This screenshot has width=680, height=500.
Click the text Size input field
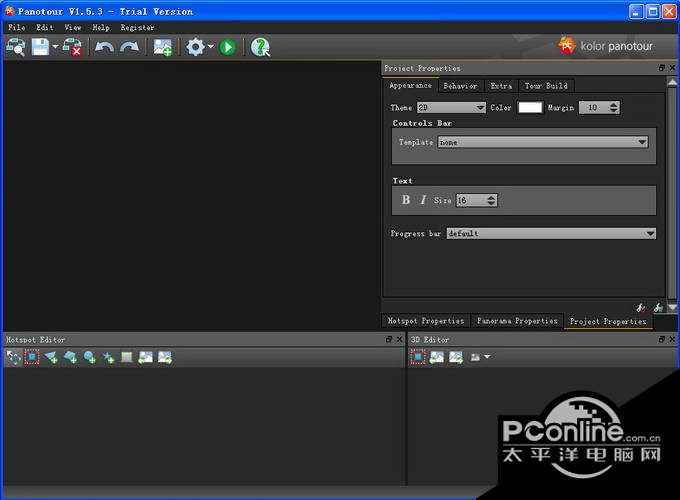click(471, 200)
